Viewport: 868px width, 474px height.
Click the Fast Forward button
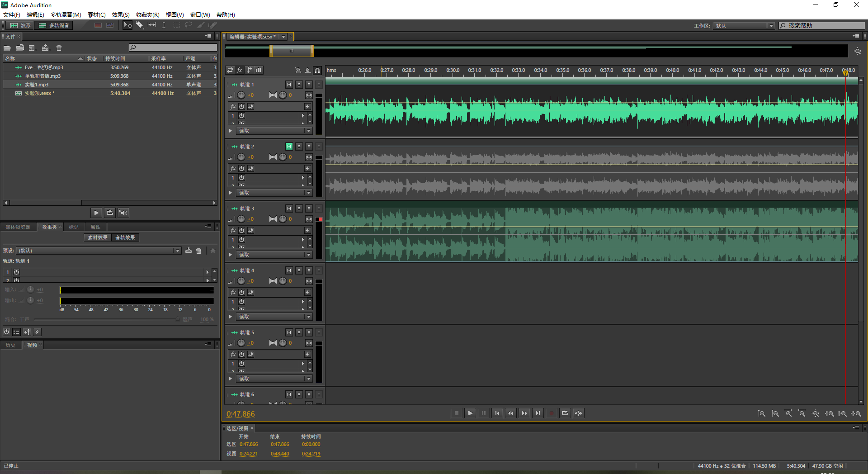point(524,413)
